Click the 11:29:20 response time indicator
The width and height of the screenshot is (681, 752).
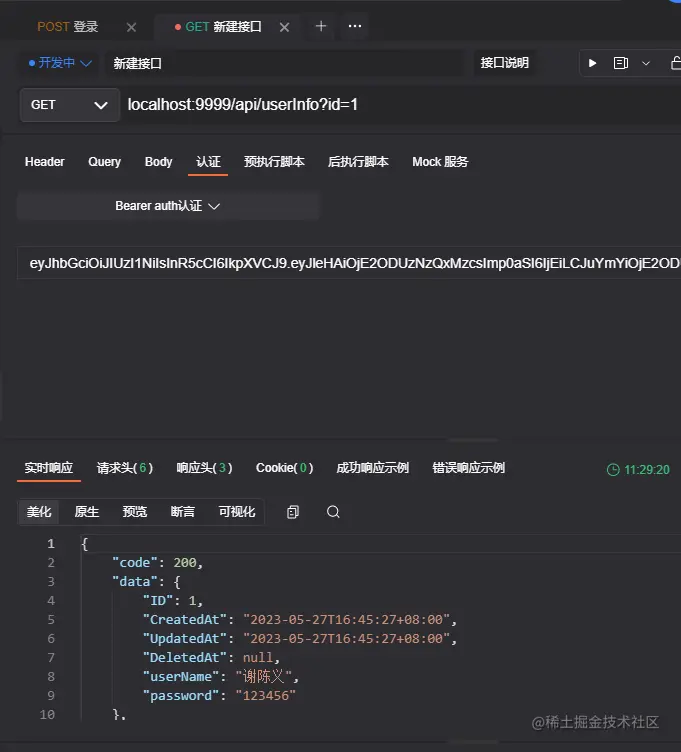point(638,470)
